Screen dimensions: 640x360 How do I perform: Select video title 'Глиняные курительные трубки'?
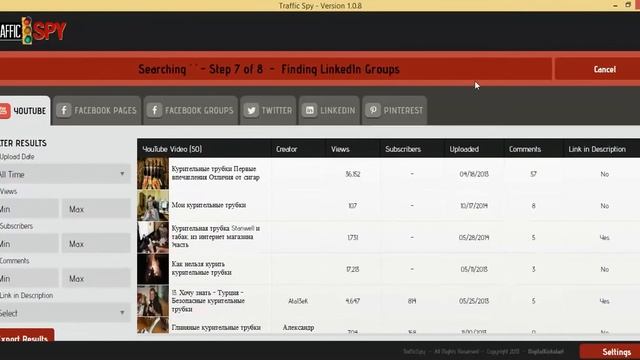tap(216, 327)
